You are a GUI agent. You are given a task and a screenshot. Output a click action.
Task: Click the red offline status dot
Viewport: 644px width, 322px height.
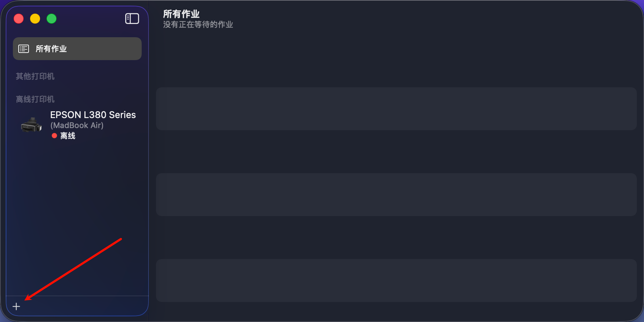tap(54, 136)
